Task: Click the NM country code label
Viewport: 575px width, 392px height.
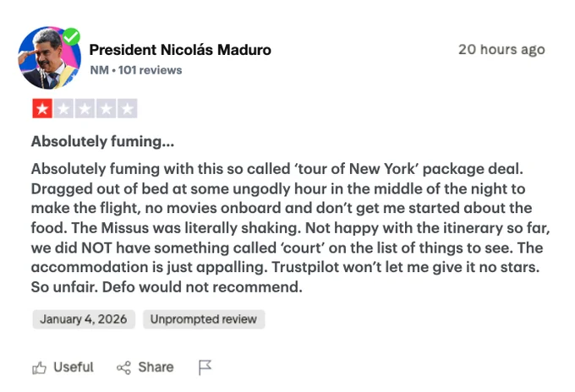Action: (99, 70)
